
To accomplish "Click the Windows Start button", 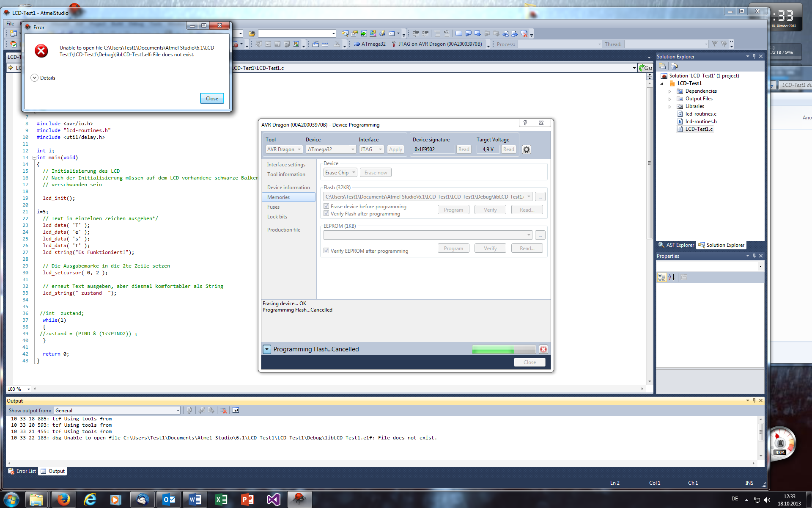I will coord(11,500).
